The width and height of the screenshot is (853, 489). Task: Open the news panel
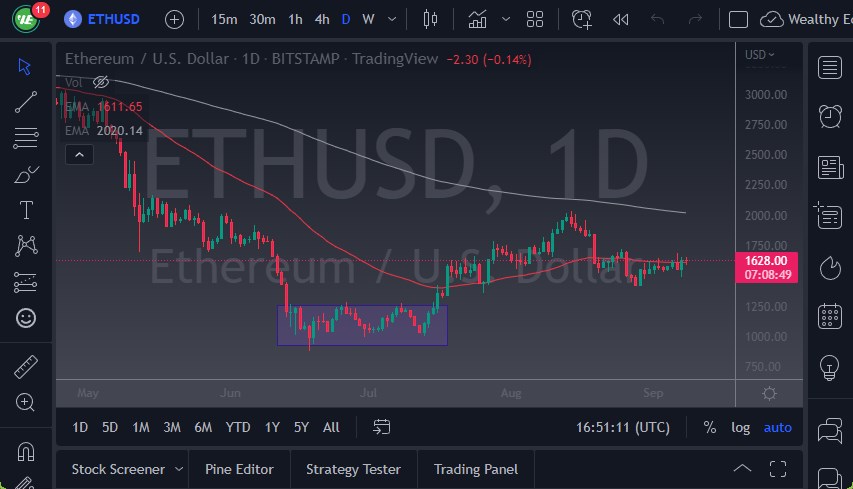(830, 167)
